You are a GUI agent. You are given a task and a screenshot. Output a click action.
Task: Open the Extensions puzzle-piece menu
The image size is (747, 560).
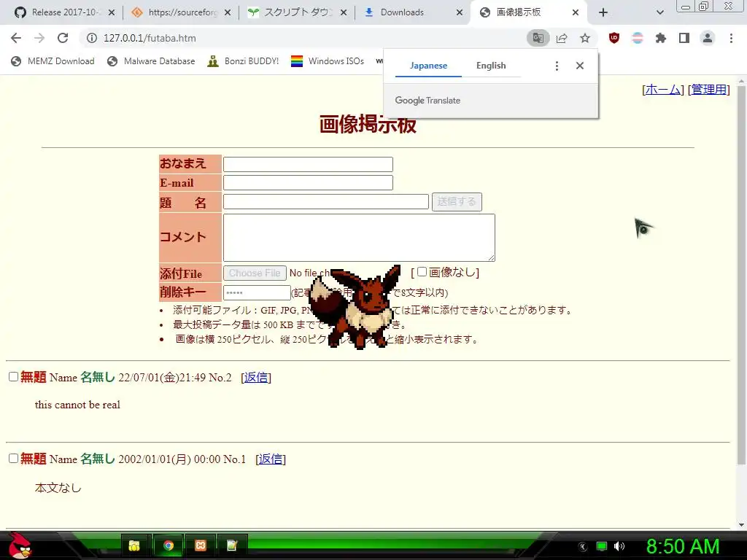[661, 38]
